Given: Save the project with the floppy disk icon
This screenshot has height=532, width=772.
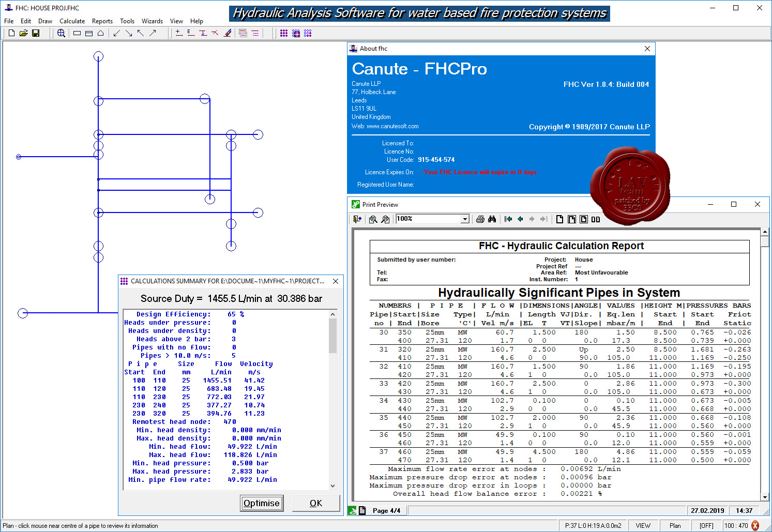Looking at the screenshot, I should pos(36,33).
